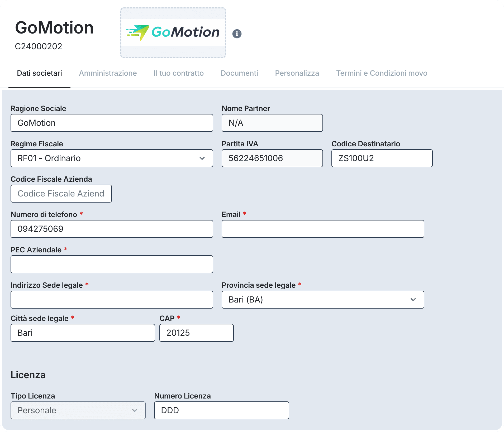Open Termini e Condizioni movo tab
The width and height of the screenshot is (504, 432).
pos(381,73)
